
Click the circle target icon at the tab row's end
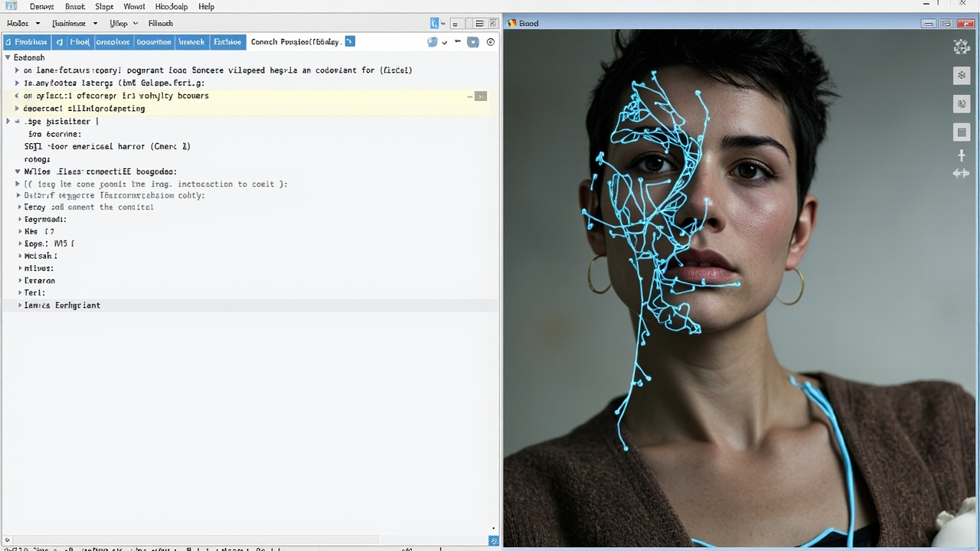point(491,42)
